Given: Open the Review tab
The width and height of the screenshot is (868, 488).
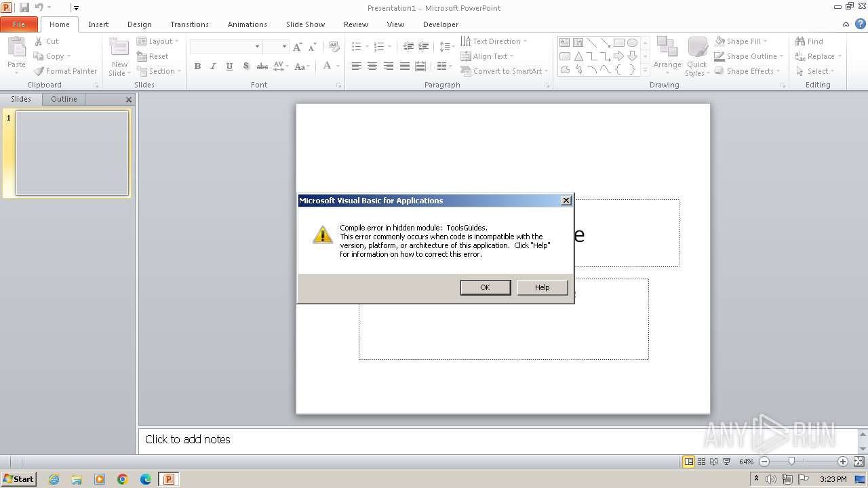Looking at the screenshot, I should point(355,24).
